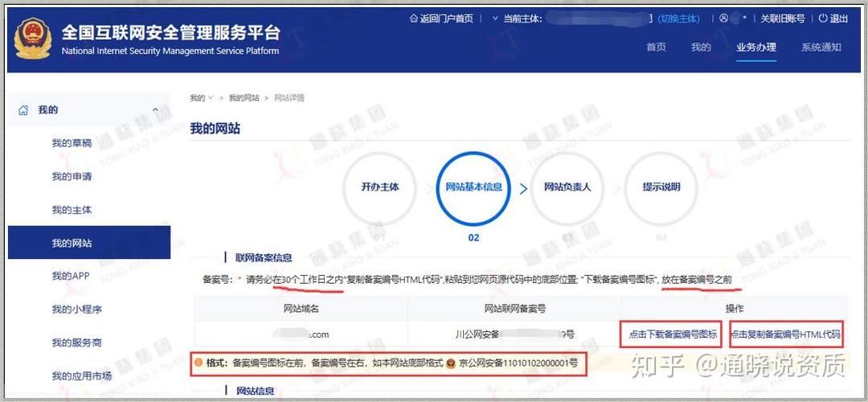
Task: Click the 川公网安备 record number cell
Action: click(515, 334)
